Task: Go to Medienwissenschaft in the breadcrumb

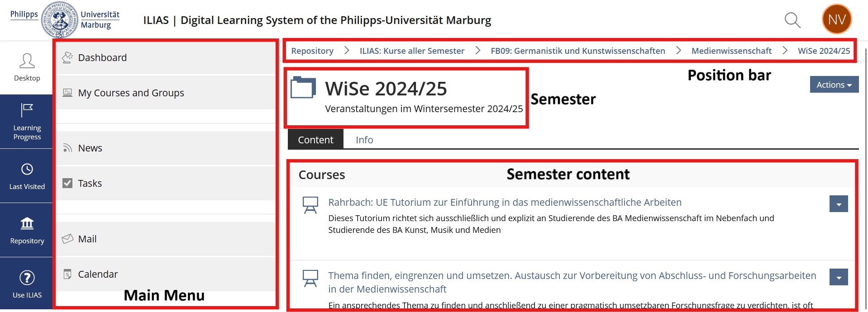Action: [731, 51]
